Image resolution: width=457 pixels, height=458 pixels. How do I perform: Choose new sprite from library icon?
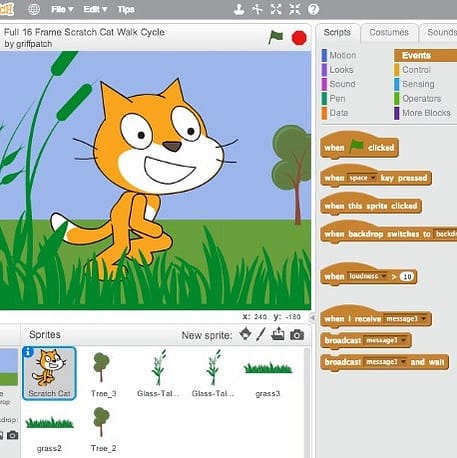click(x=246, y=334)
